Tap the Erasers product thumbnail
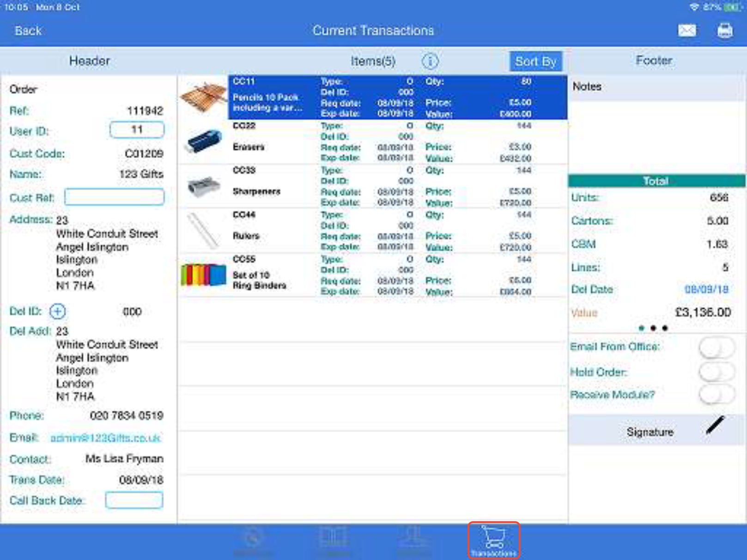 [x=203, y=141]
